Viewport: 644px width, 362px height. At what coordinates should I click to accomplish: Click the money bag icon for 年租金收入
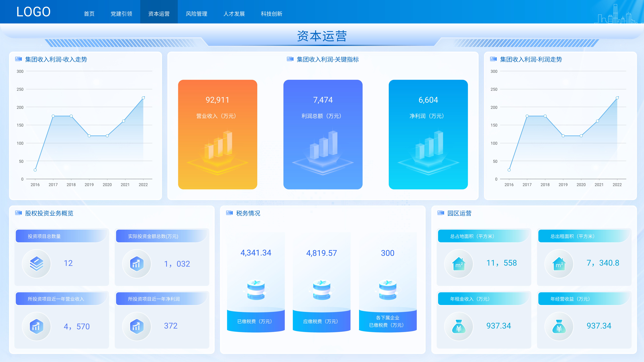(x=459, y=327)
